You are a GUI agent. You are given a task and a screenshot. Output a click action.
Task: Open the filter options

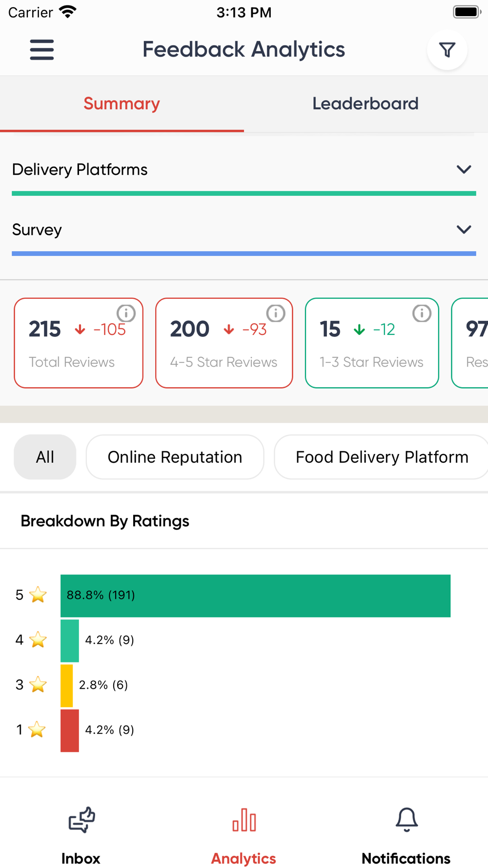pyautogui.click(x=447, y=50)
